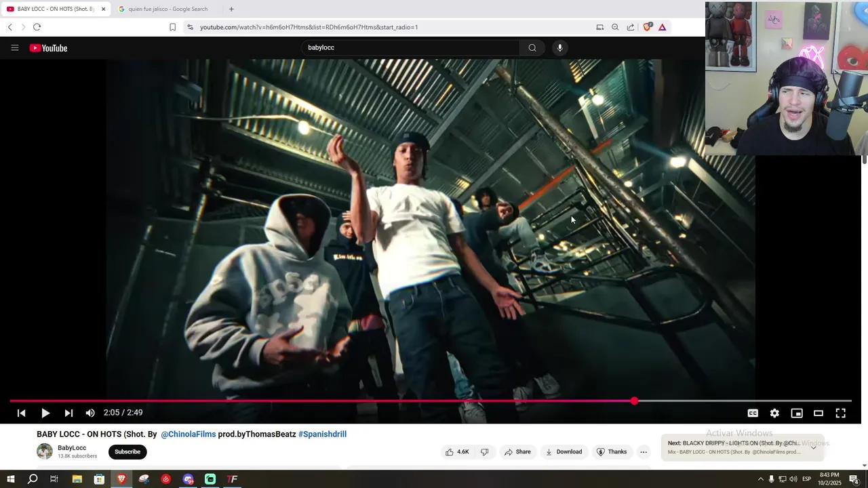Go to the YouTube home logo
Image resolution: width=868 pixels, height=488 pixels.
(48, 48)
